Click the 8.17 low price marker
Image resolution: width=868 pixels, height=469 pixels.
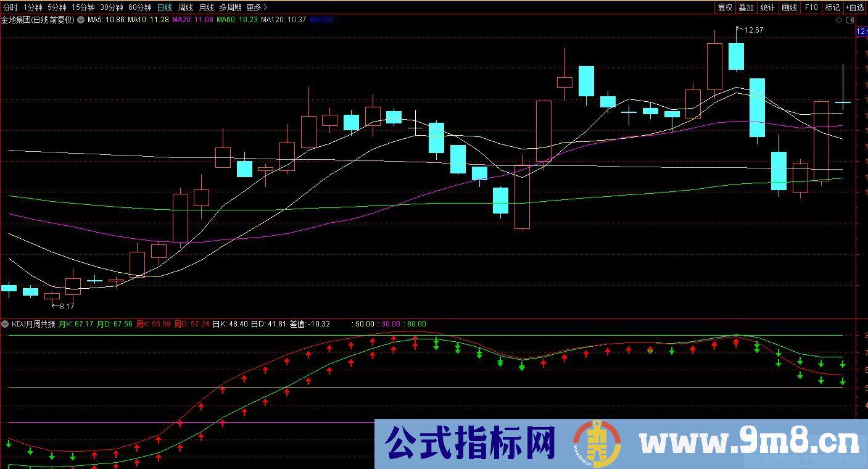tap(67, 306)
